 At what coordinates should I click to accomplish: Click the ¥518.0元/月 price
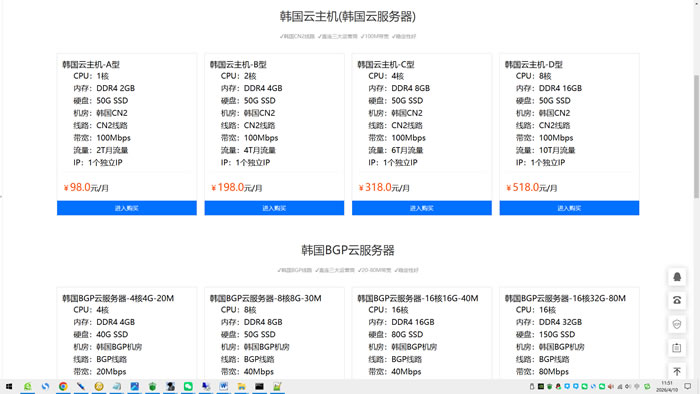pyautogui.click(x=531, y=187)
